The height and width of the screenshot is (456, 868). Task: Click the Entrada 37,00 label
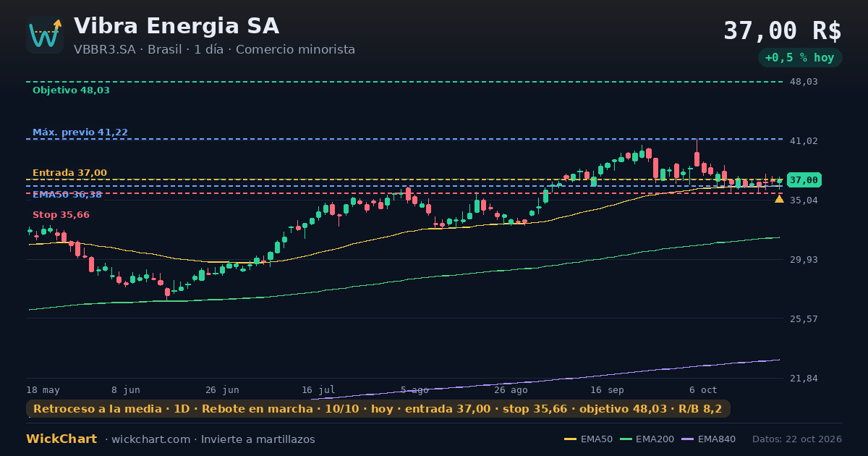pyautogui.click(x=69, y=173)
